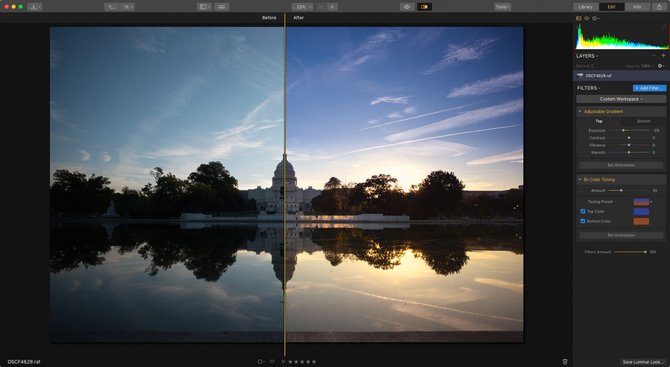Screen dimensions: 670x367
Task: Uncheck the Bottom Color checkbox
Action: (582, 221)
